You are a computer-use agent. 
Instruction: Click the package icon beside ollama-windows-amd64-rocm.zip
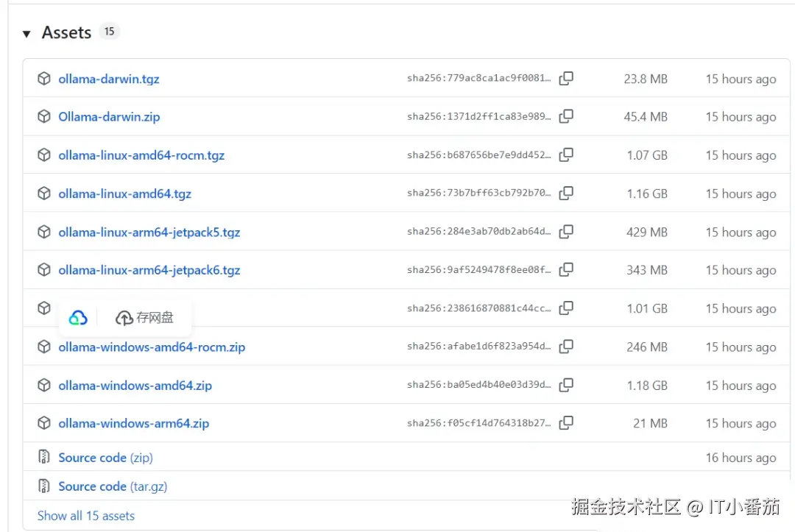tap(43, 347)
